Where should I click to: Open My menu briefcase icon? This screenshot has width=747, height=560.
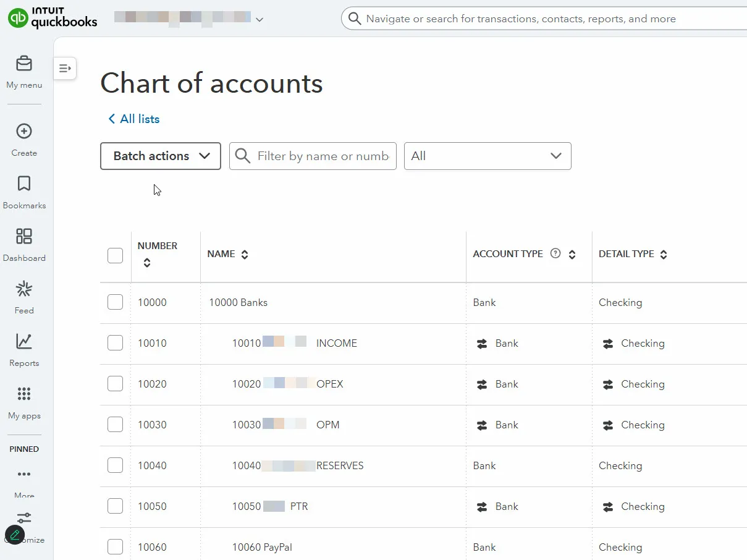click(24, 64)
